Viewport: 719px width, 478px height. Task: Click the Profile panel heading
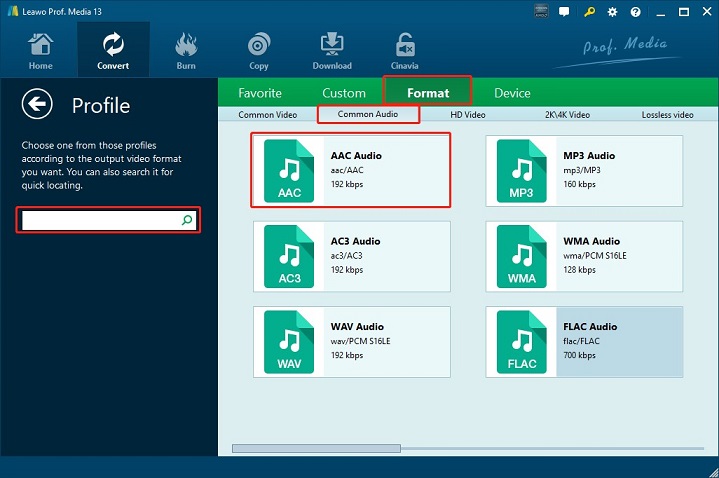101,106
